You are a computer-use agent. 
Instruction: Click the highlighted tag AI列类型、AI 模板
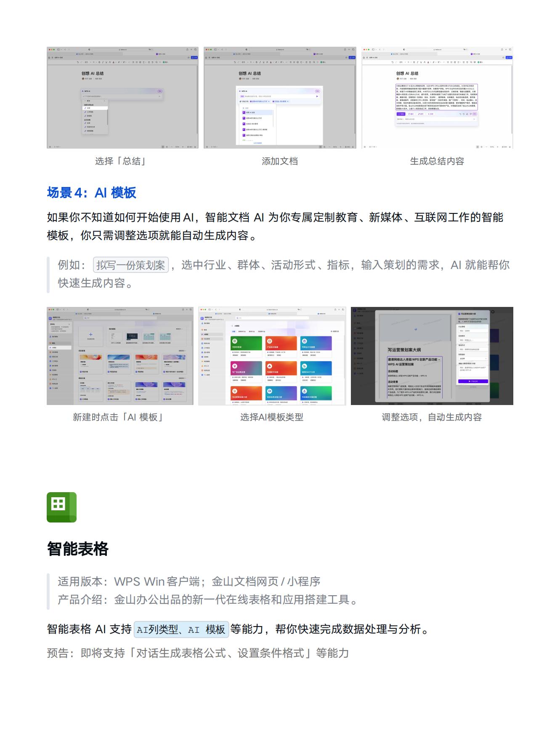[x=181, y=629]
